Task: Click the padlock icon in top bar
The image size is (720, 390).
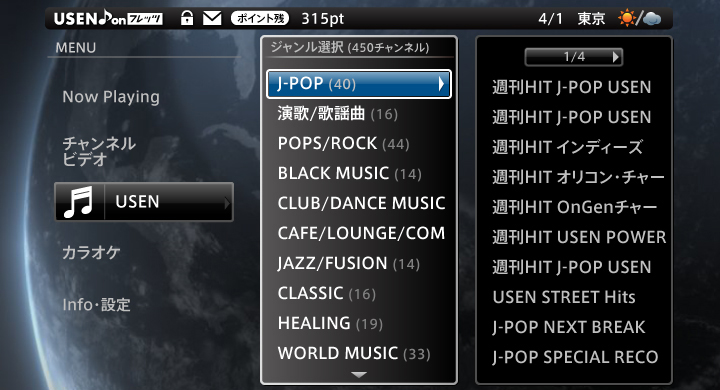Action: tap(186, 18)
